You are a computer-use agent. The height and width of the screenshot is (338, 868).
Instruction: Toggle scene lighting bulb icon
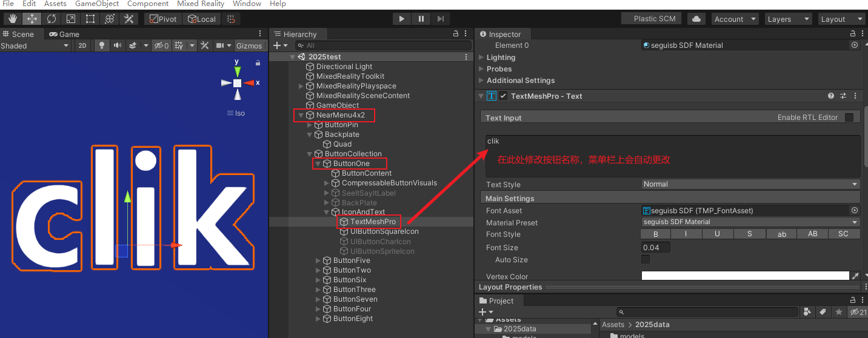pos(102,45)
